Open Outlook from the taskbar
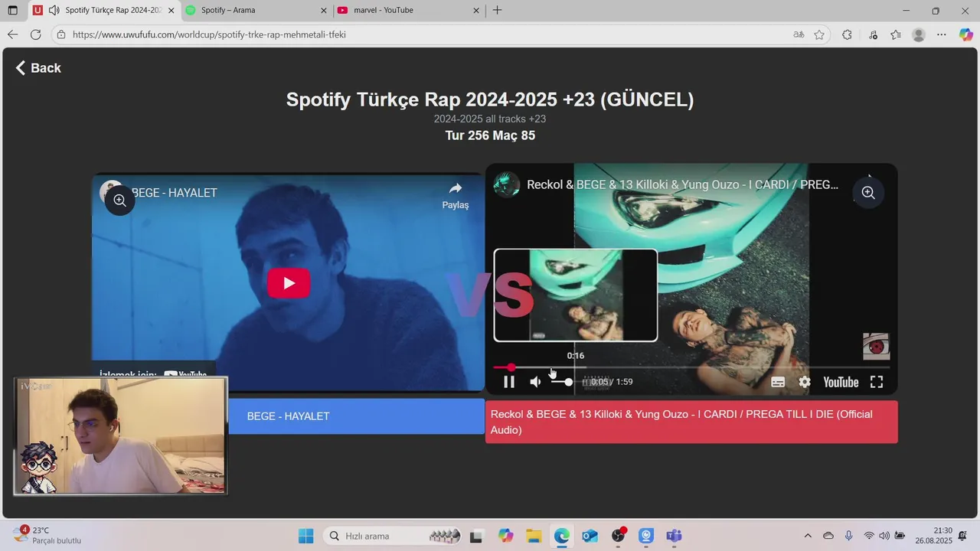Image resolution: width=980 pixels, height=551 pixels. pyautogui.click(x=590, y=536)
